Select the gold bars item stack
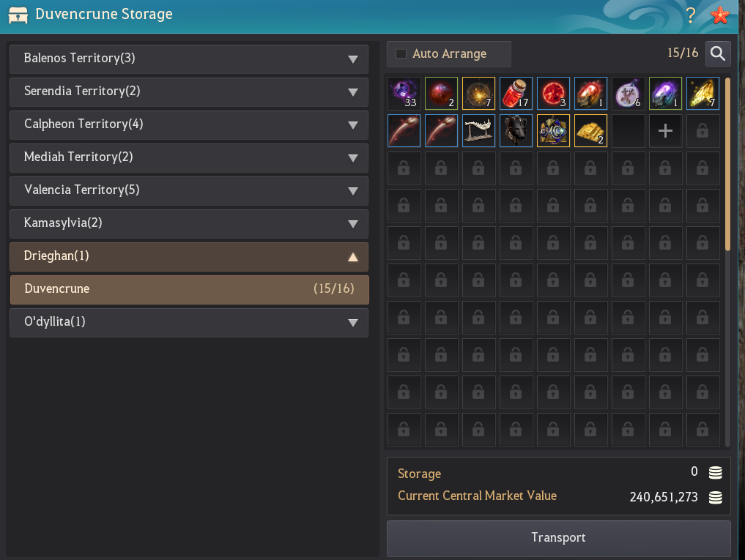The image size is (745, 560). click(x=590, y=130)
